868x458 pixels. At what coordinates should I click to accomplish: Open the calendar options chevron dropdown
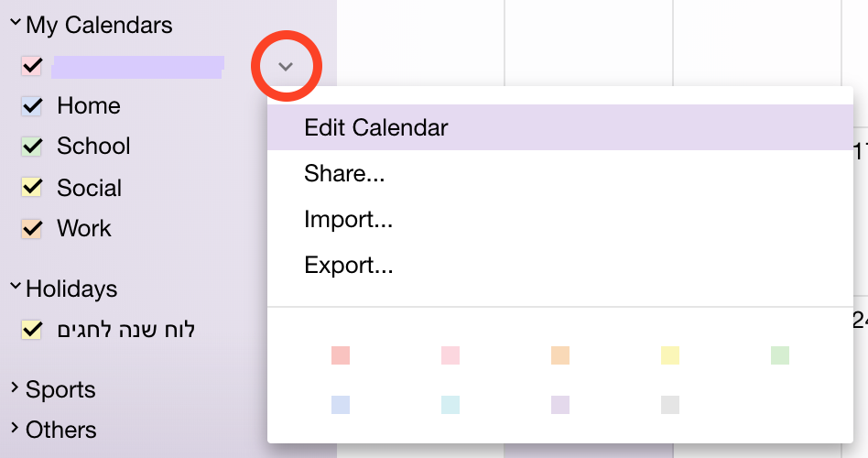(x=286, y=66)
